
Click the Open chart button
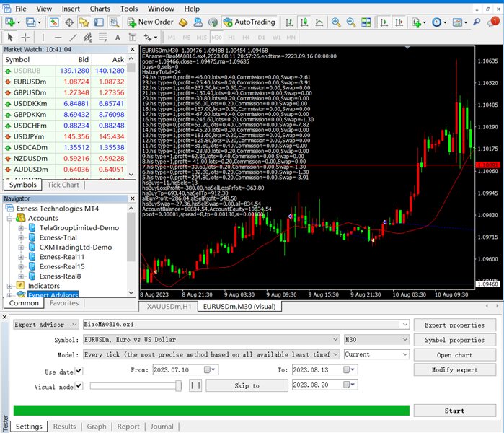(454, 355)
